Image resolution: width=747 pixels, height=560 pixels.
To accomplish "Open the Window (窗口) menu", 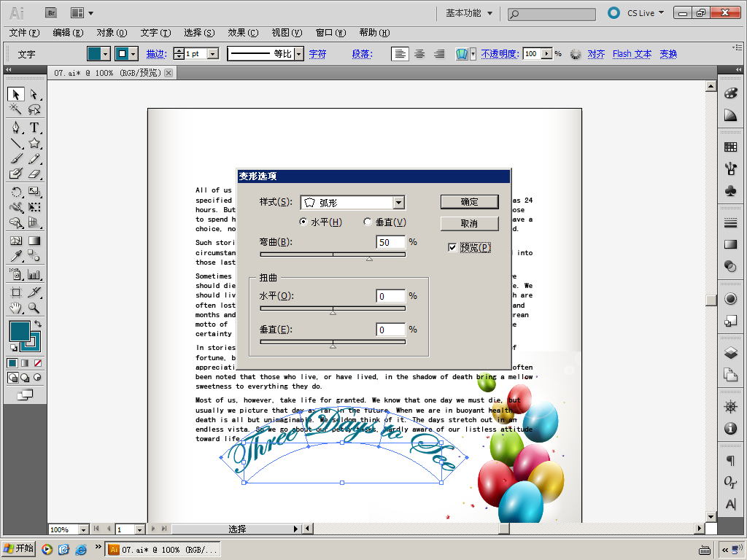I will pos(330,33).
